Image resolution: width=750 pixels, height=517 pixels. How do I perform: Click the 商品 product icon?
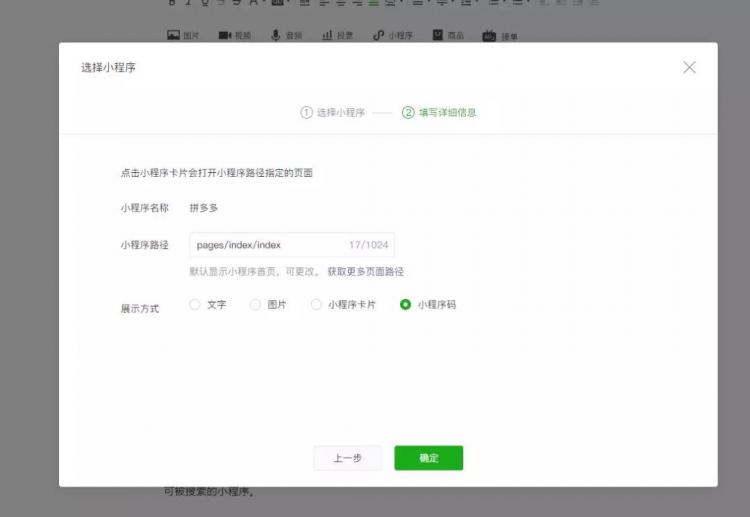(438, 35)
